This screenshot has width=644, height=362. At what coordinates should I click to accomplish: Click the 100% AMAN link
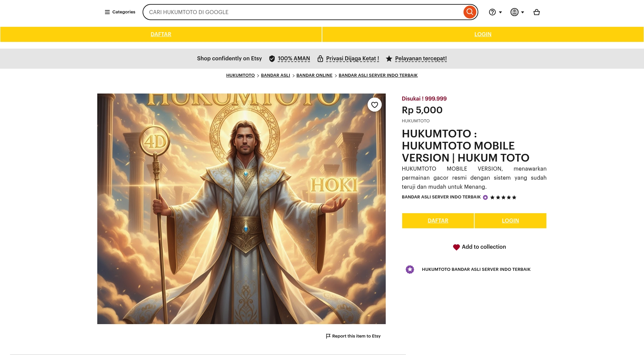294,58
